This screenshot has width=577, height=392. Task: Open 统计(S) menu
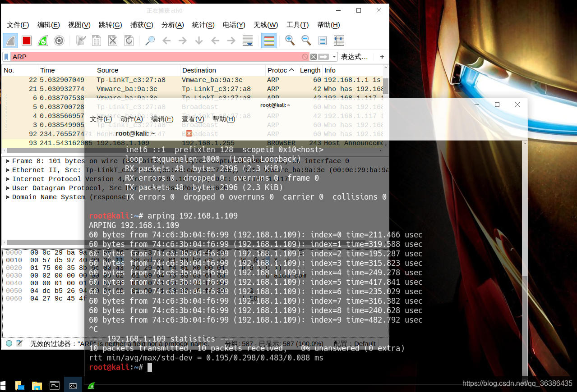pyautogui.click(x=203, y=25)
